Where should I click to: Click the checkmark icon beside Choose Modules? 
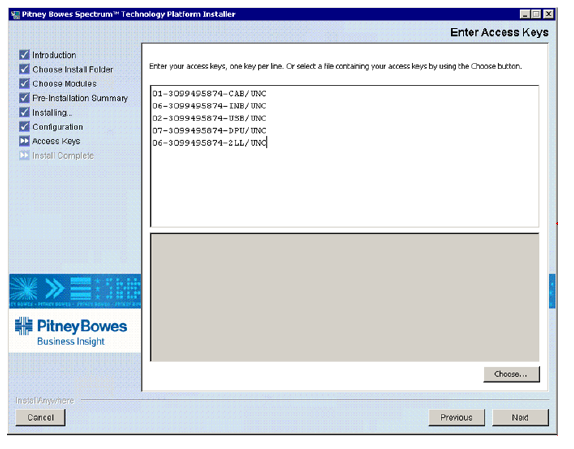(x=24, y=83)
